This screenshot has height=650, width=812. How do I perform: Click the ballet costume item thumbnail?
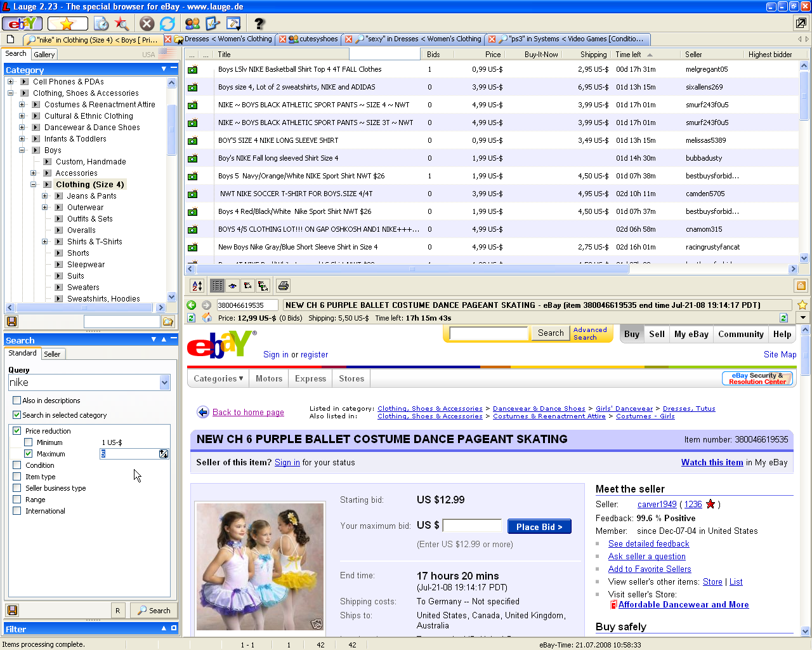coord(260,567)
